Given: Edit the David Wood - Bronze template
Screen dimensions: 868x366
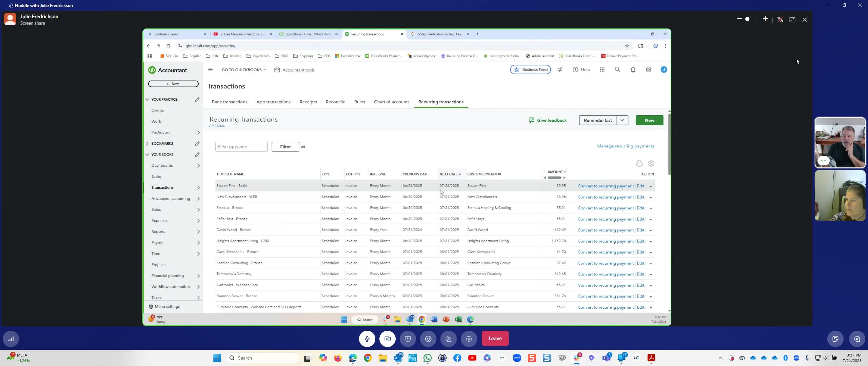Looking at the screenshot, I should click(x=640, y=230).
